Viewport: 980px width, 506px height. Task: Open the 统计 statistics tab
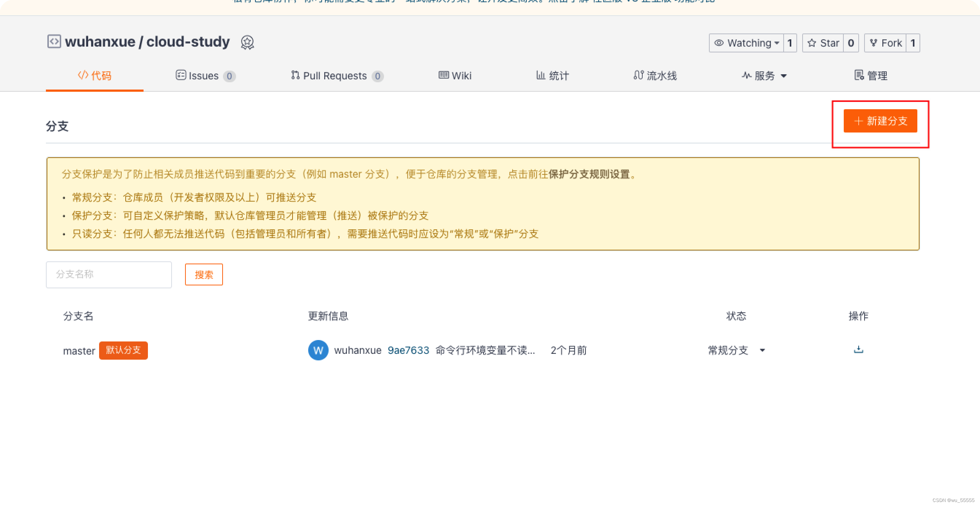tap(552, 76)
